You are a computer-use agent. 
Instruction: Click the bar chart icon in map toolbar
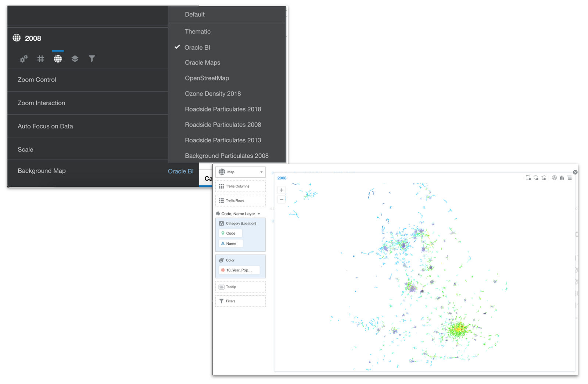coord(562,178)
